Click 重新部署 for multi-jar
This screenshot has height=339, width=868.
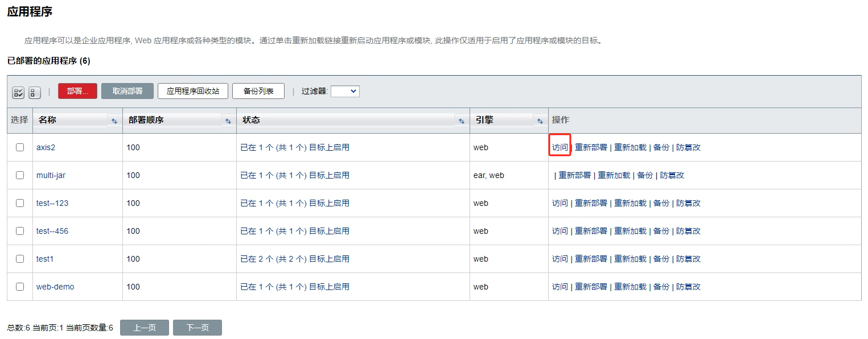click(x=574, y=175)
